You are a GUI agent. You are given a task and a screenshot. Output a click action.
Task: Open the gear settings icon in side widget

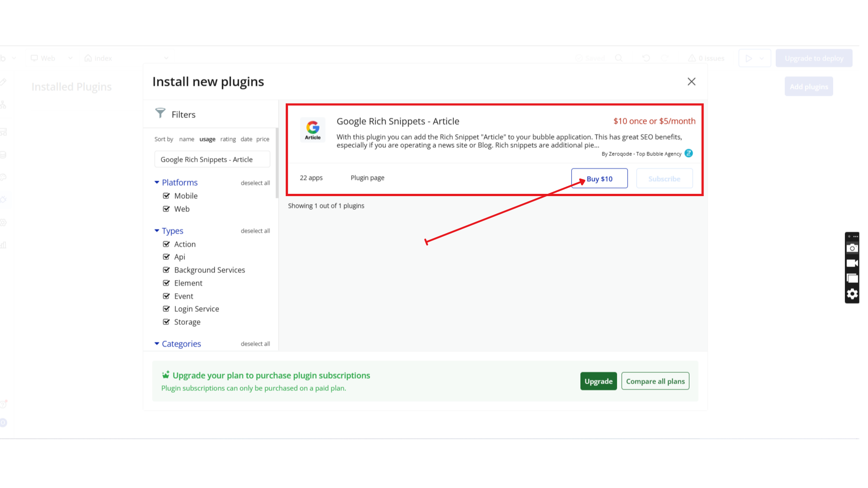tap(852, 294)
